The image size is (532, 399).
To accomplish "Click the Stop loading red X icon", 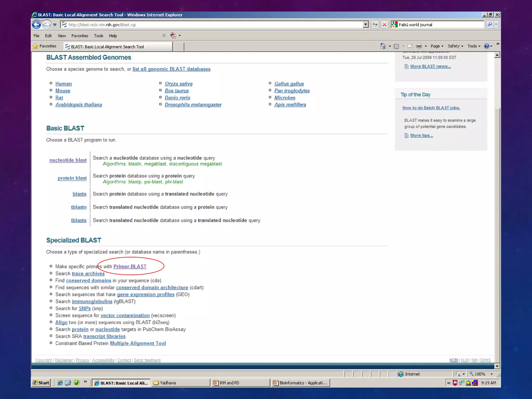I will tap(384, 25).
